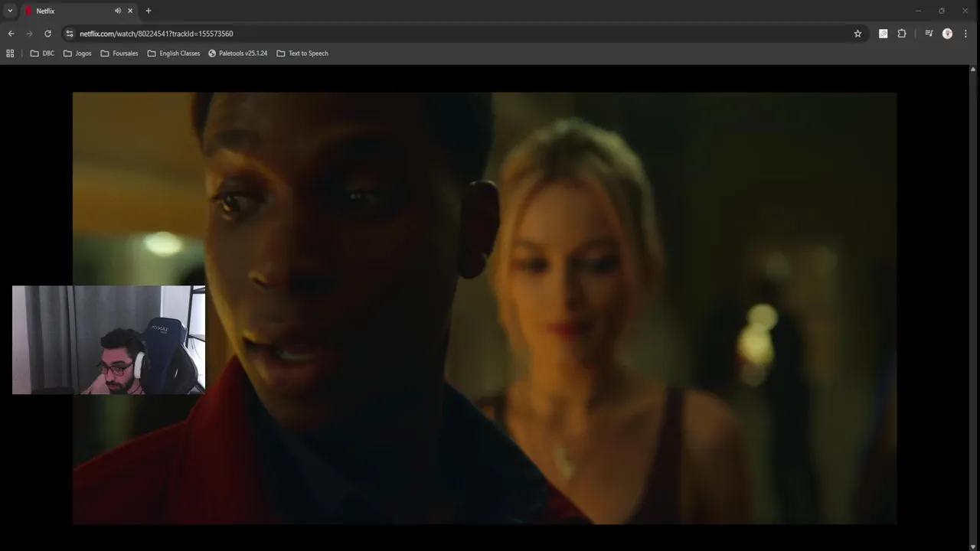Restore down the browser window
The image size is (980, 551).
pyautogui.click(x=941, y=11)
